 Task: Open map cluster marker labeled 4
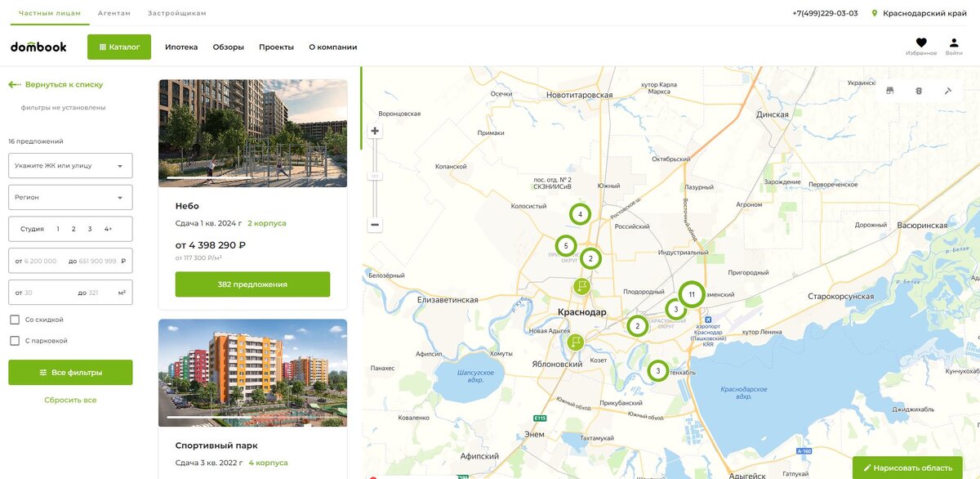[x=580, y=214]
